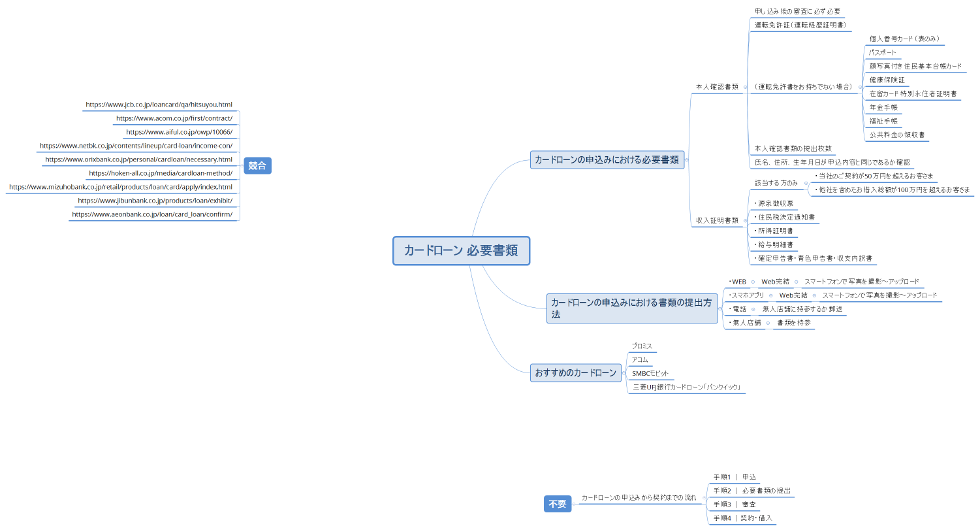980x530 pixels.
Task: Select the 競合 topic node
Action: pyautogui.click(x=257, y=166)
